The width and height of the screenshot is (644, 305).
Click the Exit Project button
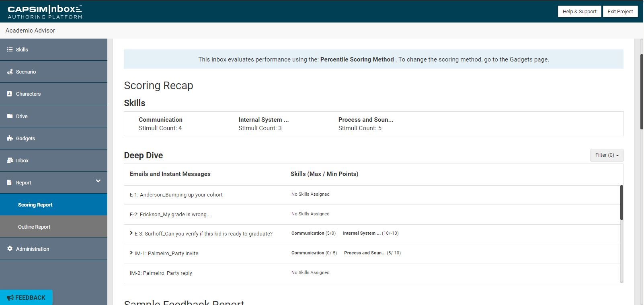coord(620,12)
